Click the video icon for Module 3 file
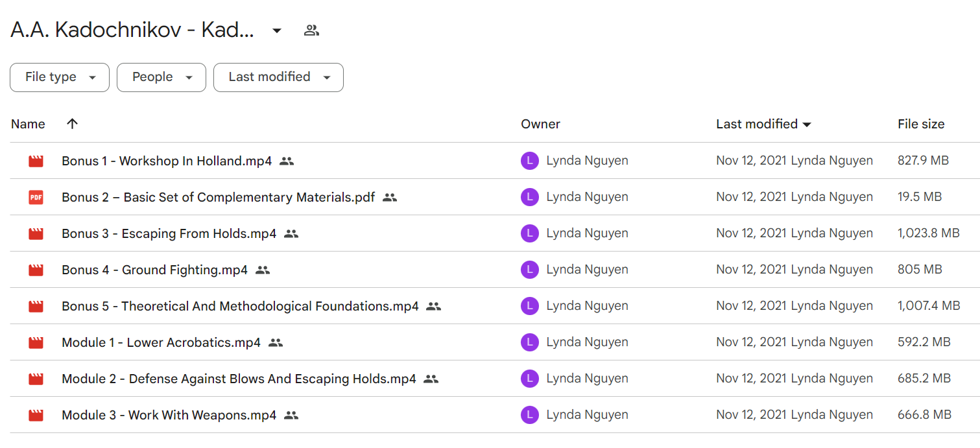The width and height of the screenshot is (980, 448). point(36,416)
